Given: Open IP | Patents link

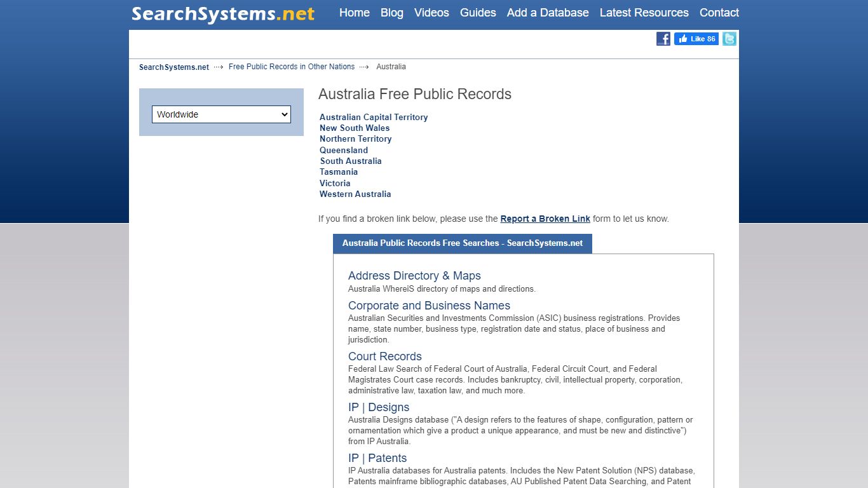Looking at the screenshot, I should coord(377,458).
